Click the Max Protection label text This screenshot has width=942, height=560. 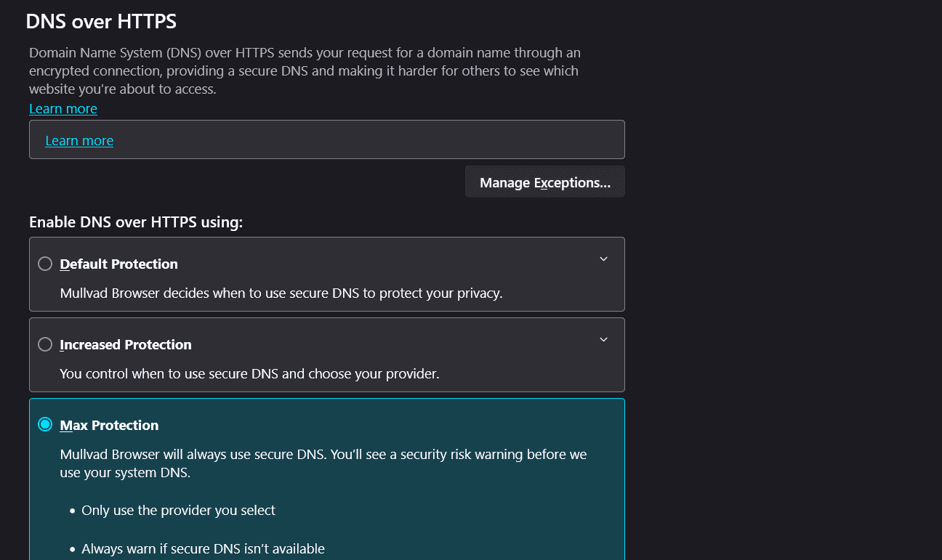[x=109, y=426]
